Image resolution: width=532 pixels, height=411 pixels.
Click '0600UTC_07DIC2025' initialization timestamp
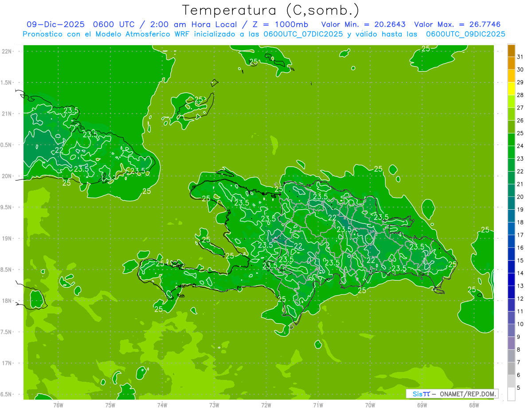tap(303, 34)
